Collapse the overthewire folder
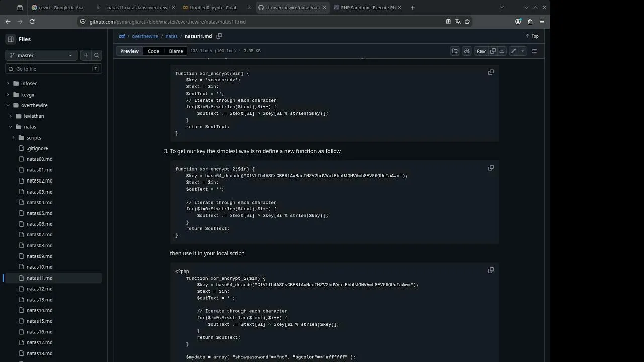Image resolution: width=644 pixels, height=362 pixels. click(8, 105)
